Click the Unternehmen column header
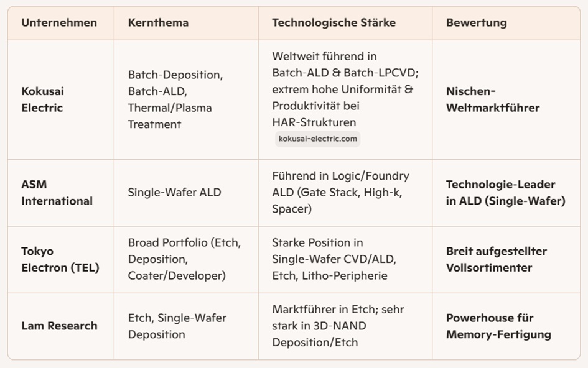Screen dimensions: 588x368 click(x=59, y=23)
